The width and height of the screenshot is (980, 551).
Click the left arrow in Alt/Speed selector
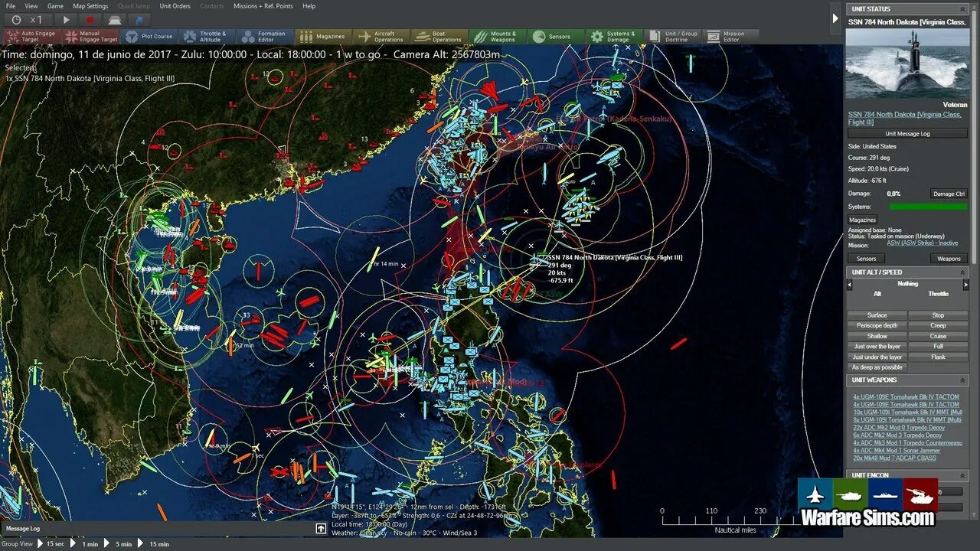(x=849, y=285)
